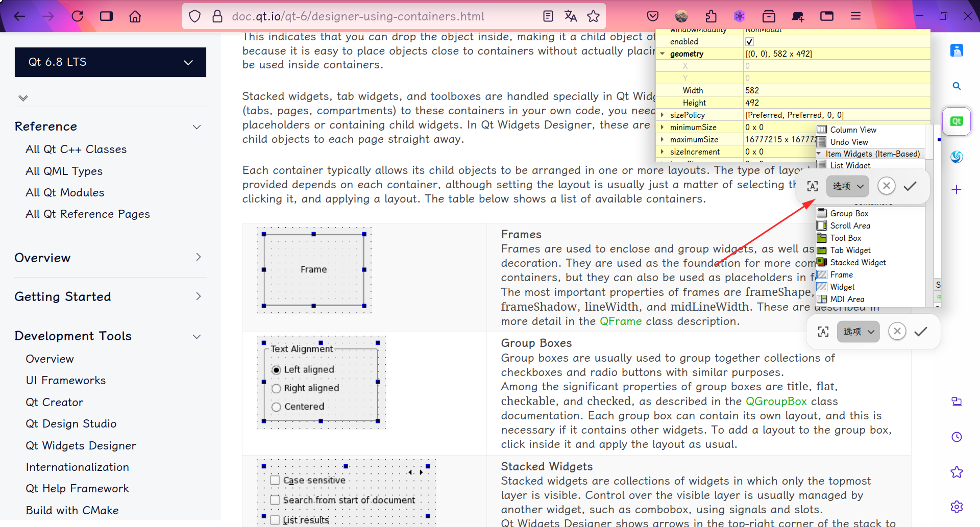Open the extensions puzzle piece icon
Screen dimensions: 980x527
pyautogui.click(x=711, y=16)
